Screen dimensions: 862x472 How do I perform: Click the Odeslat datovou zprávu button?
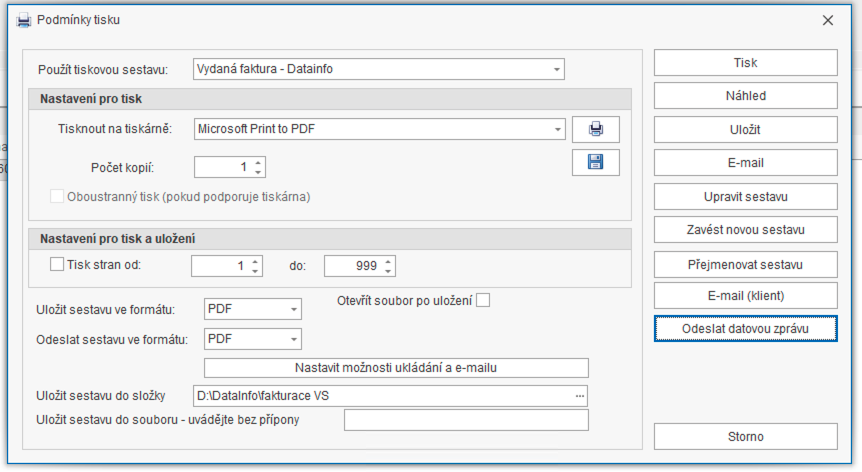(745, 329)
